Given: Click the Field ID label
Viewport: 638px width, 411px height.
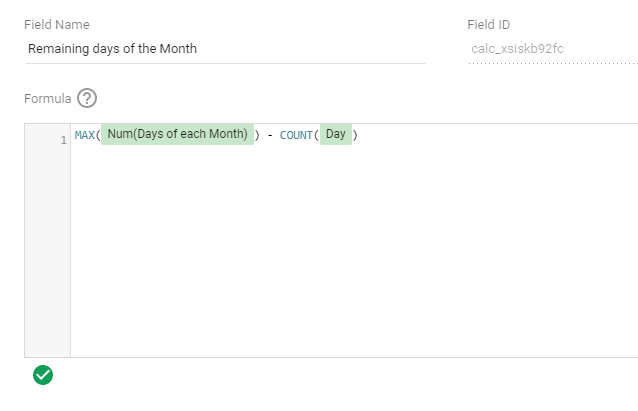Looking at the screenshot, I should [x=489, y=23].
